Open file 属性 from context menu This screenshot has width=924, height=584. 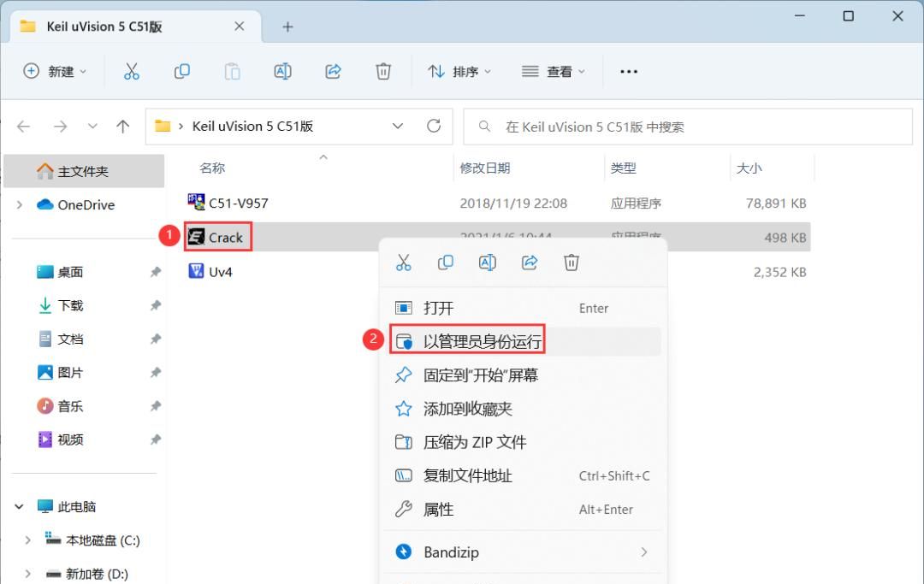point(448,509)
